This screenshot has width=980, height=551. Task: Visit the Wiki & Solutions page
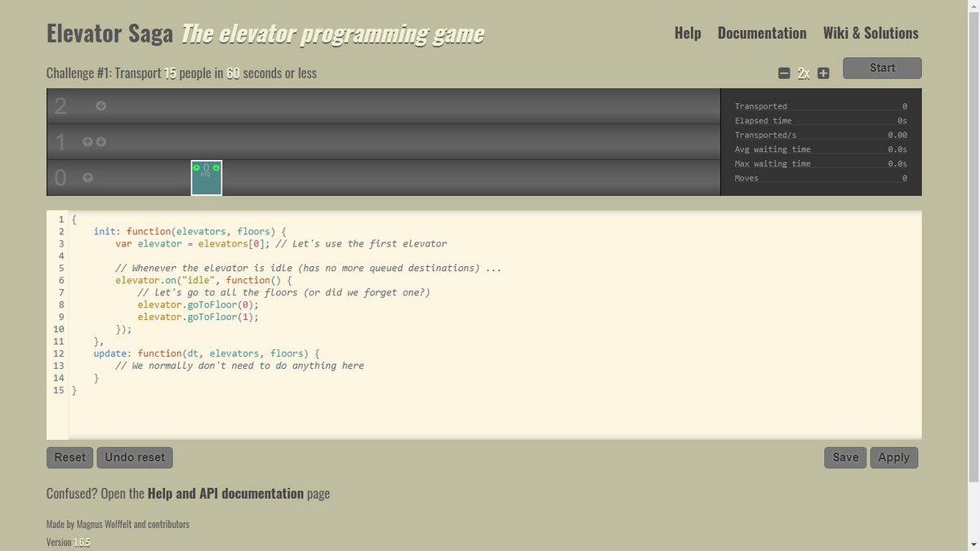pyautogui.click(x=871, y=33)
